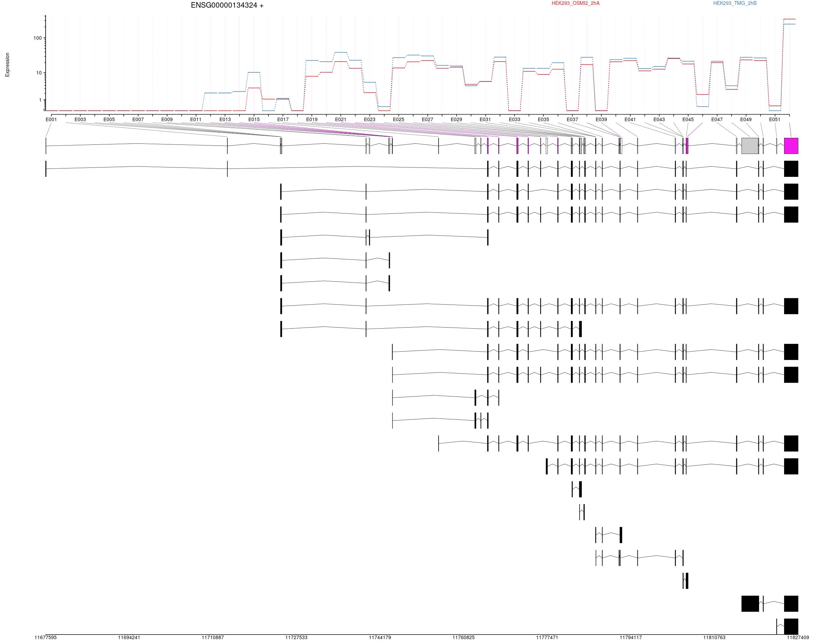Click the large gray exon in the gene model
836x644 pixels.
point(750,146)
